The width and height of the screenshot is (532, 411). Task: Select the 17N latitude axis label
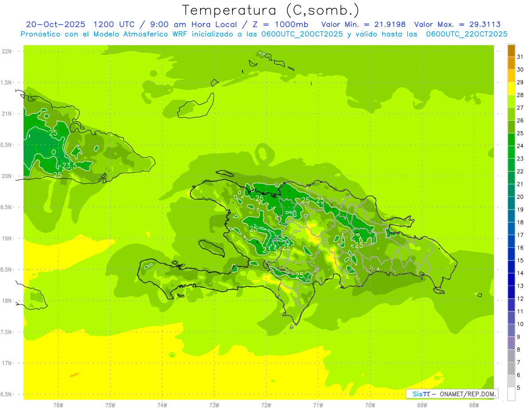click(8, 363)
